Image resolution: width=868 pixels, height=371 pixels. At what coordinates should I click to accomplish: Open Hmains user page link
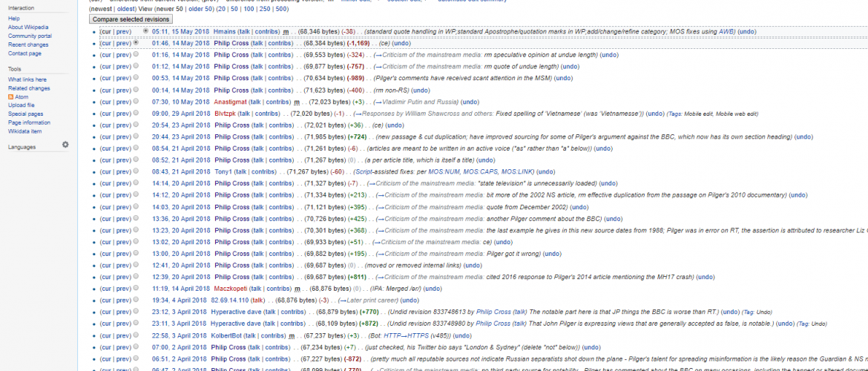(224, 32)
